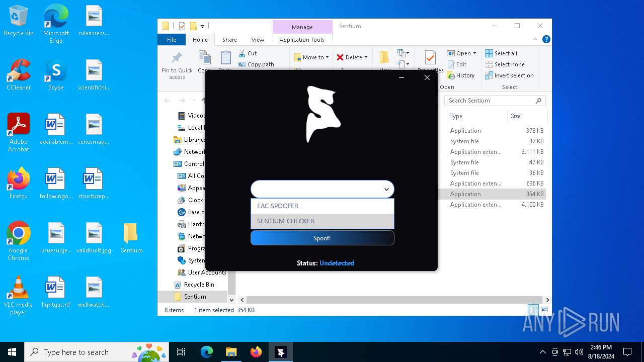Screen dimensions: 644x362
Task: Open Skype desktop shortcut
Action: (56, 75)
